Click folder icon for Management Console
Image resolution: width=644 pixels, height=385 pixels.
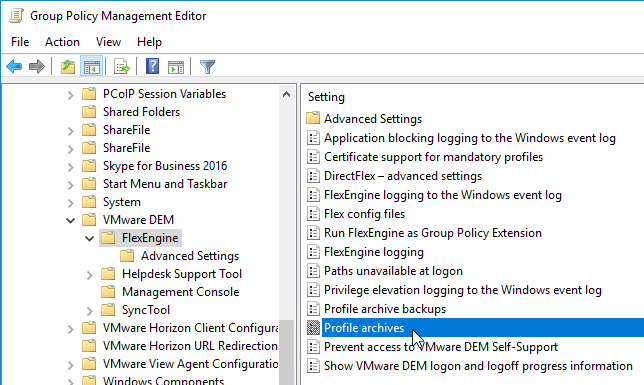point(108,292)
